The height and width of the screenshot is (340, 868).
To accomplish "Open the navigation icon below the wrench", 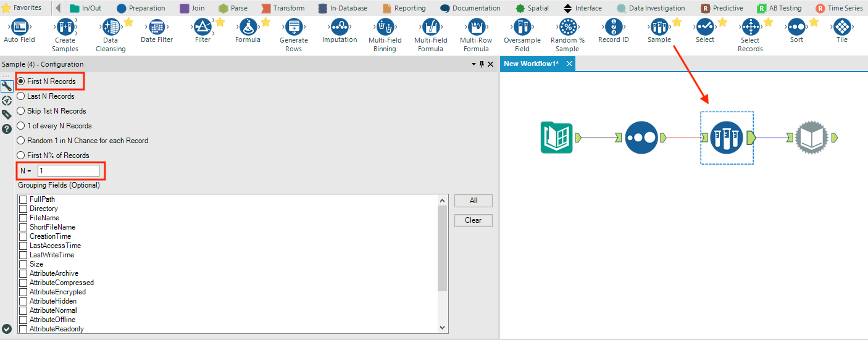I will (x=7, y=101).
